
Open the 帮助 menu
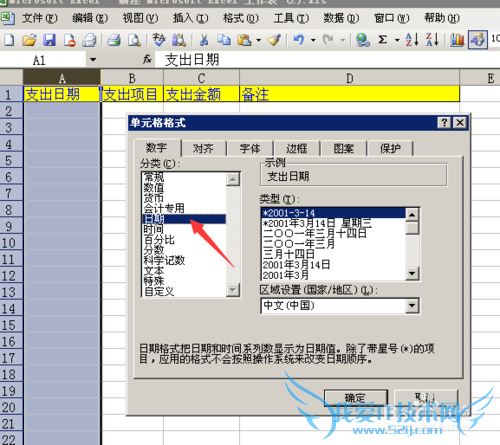coord(442,18)
